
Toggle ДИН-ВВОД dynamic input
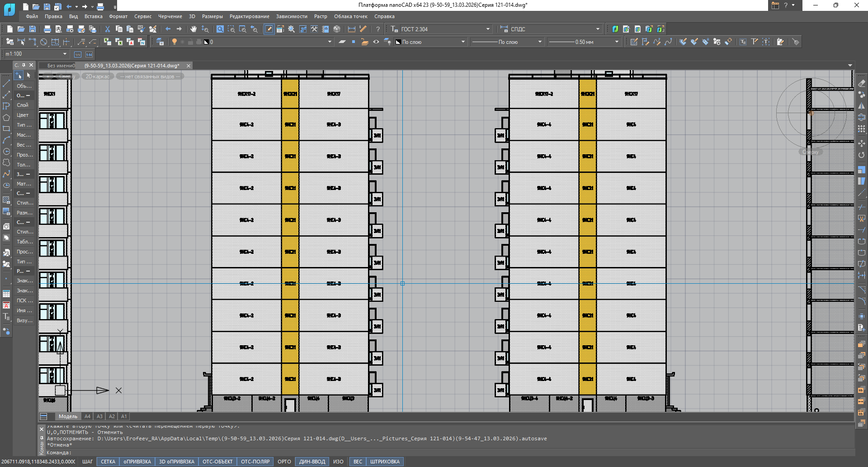point(312,462)
